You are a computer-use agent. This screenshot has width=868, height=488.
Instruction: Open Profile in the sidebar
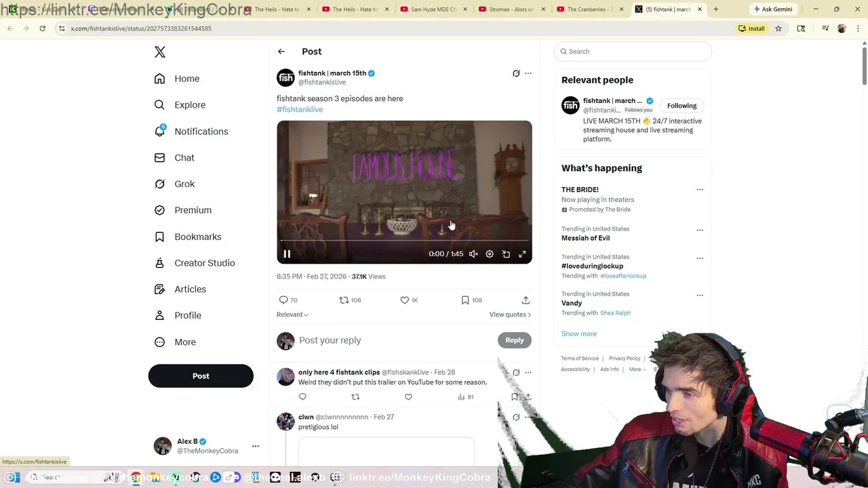(178, 315)
